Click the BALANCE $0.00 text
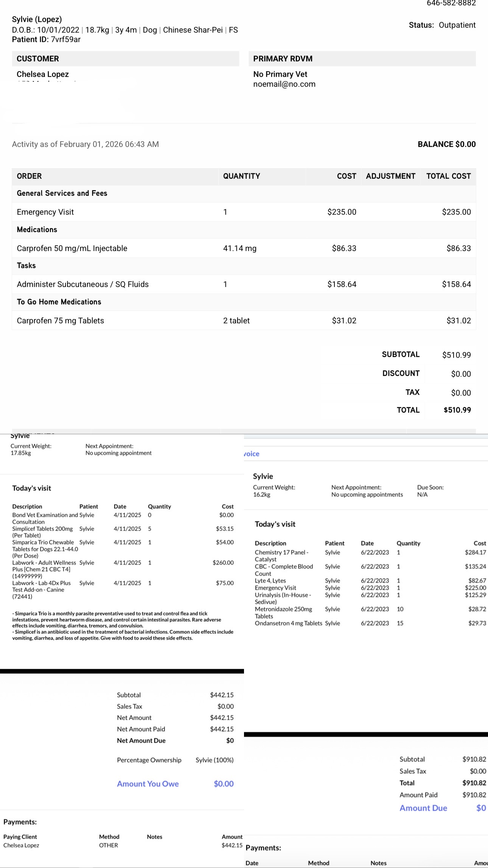488x868 pixels. [x=446, y=144]
